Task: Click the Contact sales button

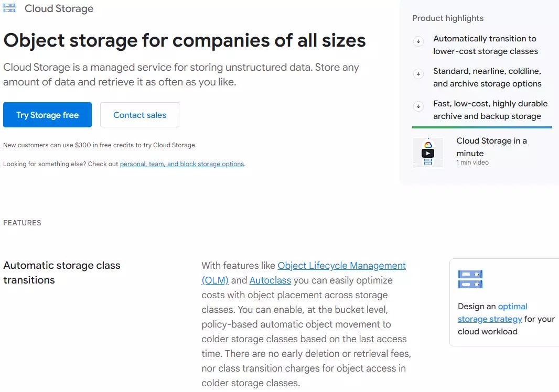Action: pos(139,115)
